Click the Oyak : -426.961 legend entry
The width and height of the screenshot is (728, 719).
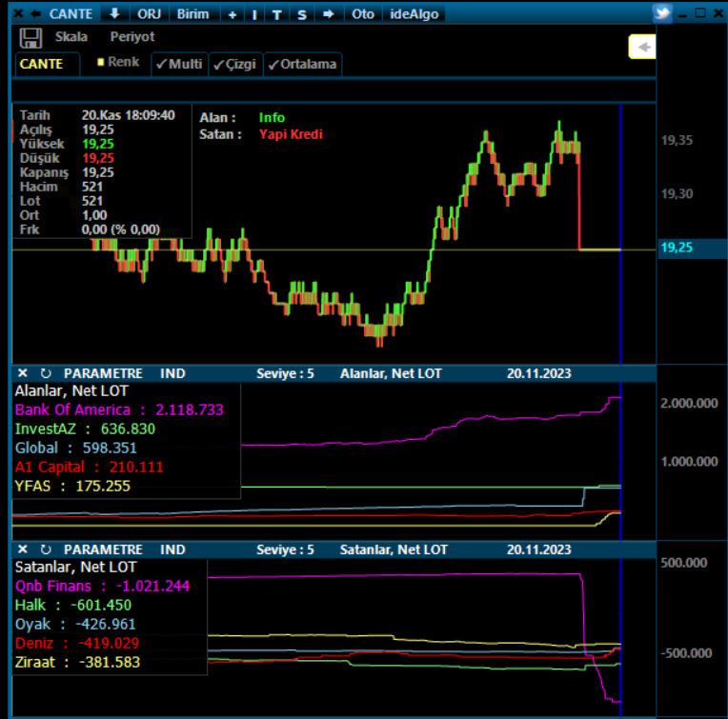(x=75, y=624)
